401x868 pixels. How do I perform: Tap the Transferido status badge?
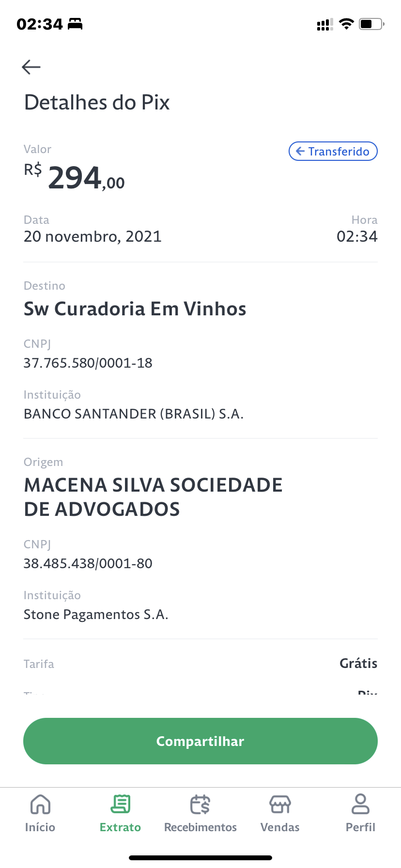333,151
